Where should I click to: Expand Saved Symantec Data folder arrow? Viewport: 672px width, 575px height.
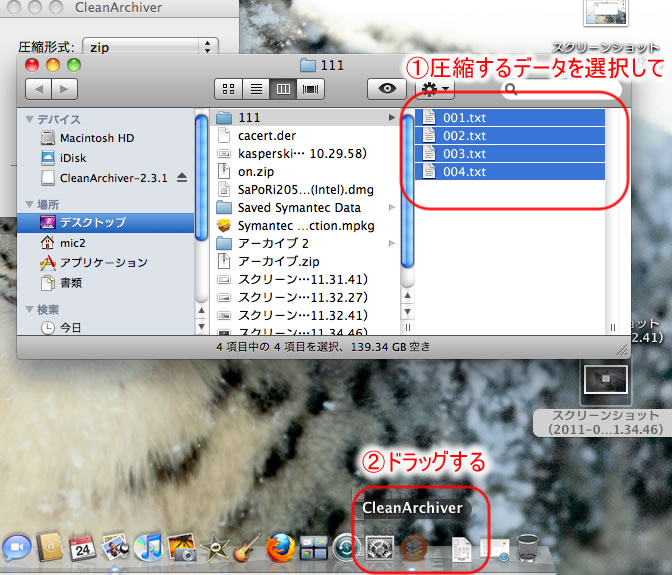click(x=391, y=208)
